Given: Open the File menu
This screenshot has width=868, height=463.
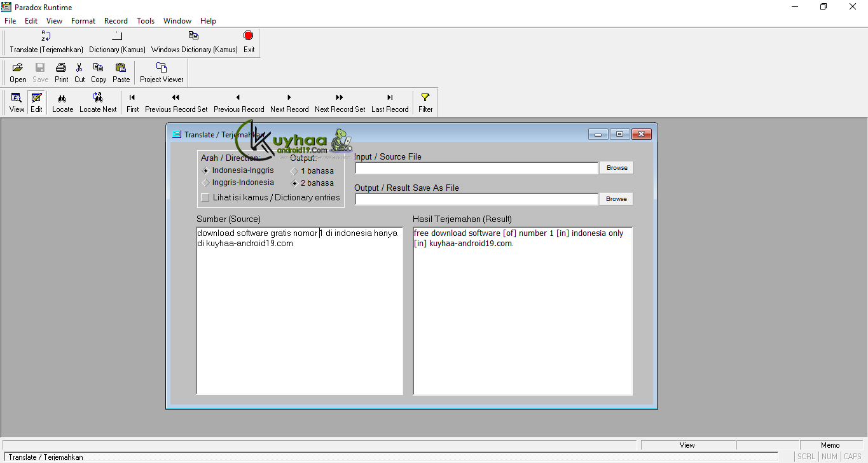Looking at the screenshot, I should 10,21.
